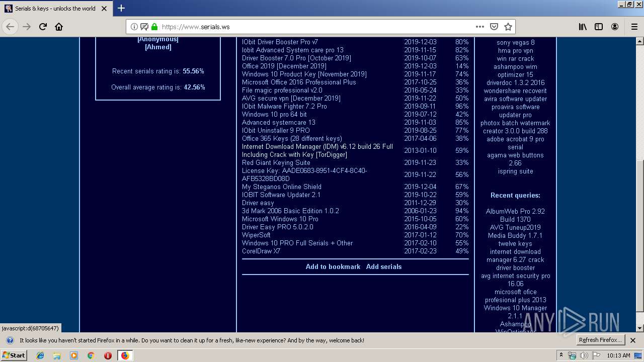Bookmark this page with star icon

coord(508,27)
